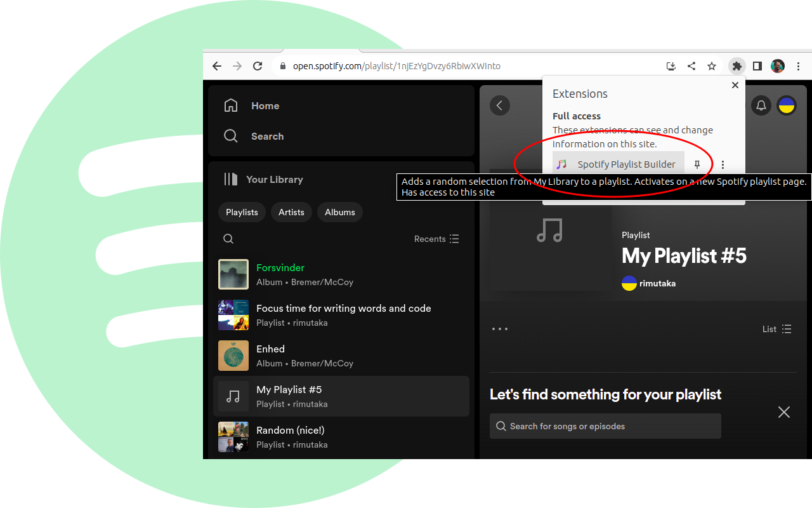
Task: Close the find something section
Action: click(x=784, y=412)
